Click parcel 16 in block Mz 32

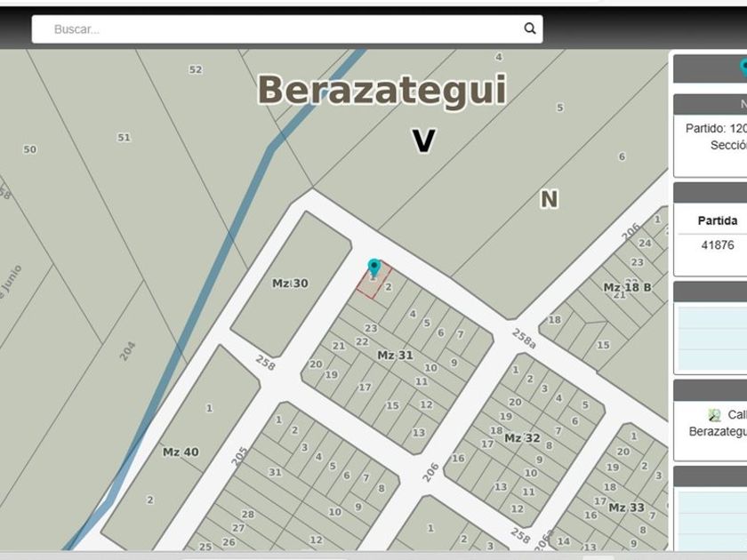pyautogui.click(x=458, y=458)
